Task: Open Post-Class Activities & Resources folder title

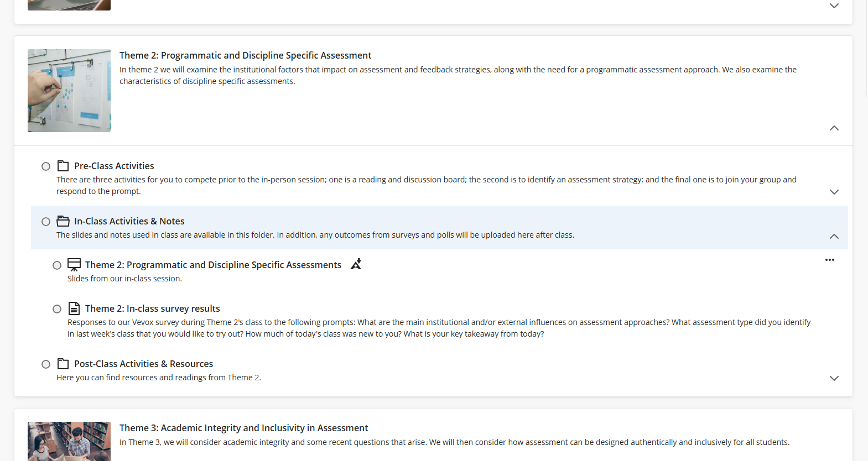Action: pos(144,364)
